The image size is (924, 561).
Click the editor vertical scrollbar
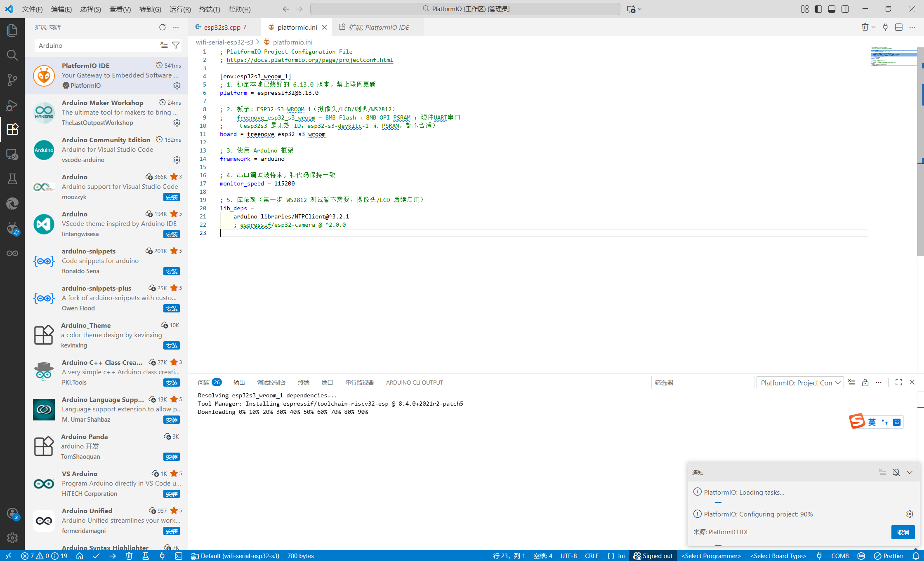pyautogui.click(x=920, y=151)
